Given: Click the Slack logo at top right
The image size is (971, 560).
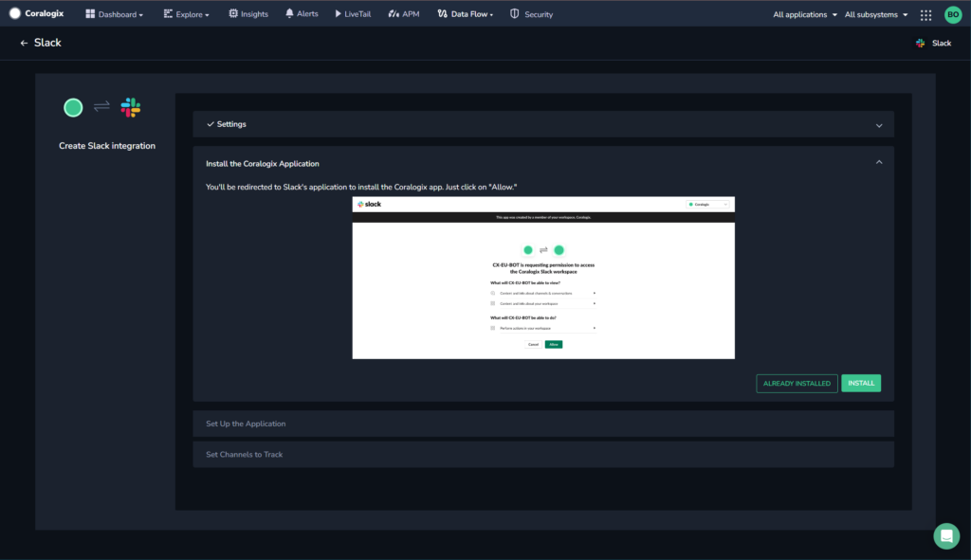Looking at the screenshot, I should (x=920, y=44).
